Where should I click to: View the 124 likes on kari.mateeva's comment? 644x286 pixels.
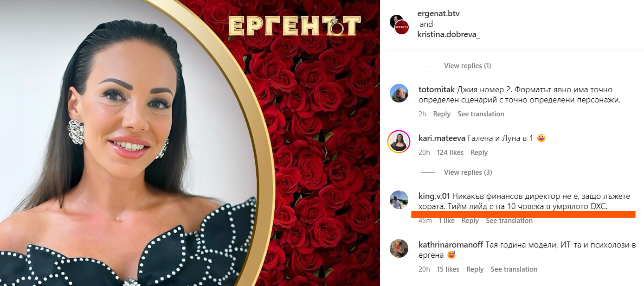[x=450, y=153]
